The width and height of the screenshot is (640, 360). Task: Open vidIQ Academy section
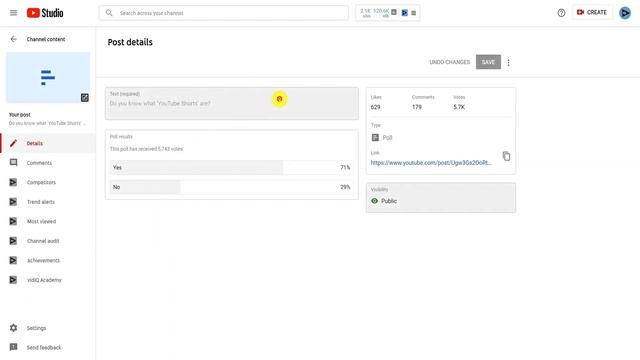[x=48, y=280]
